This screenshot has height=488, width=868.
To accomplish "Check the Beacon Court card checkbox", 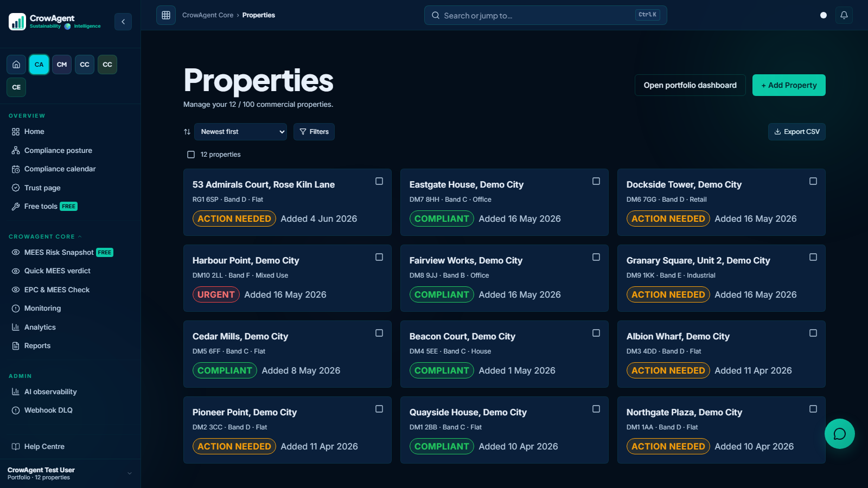I will coord(596,333).
